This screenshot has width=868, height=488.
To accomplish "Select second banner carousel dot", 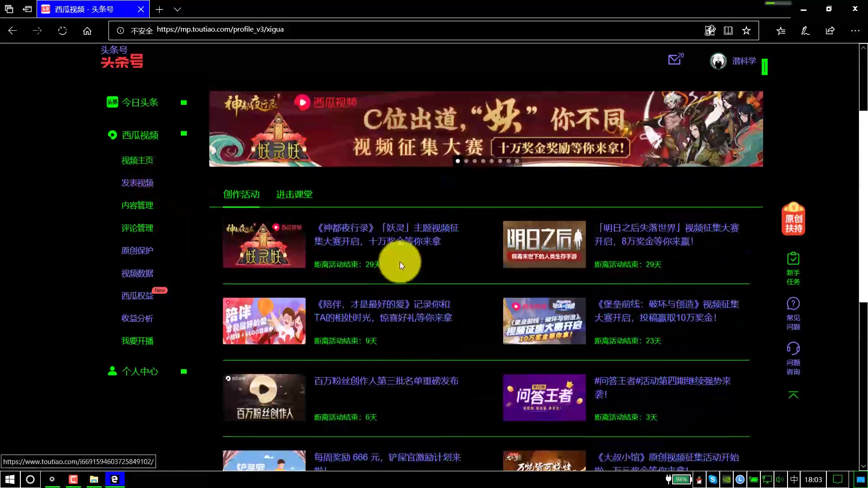I will click(x=466, y=161).
